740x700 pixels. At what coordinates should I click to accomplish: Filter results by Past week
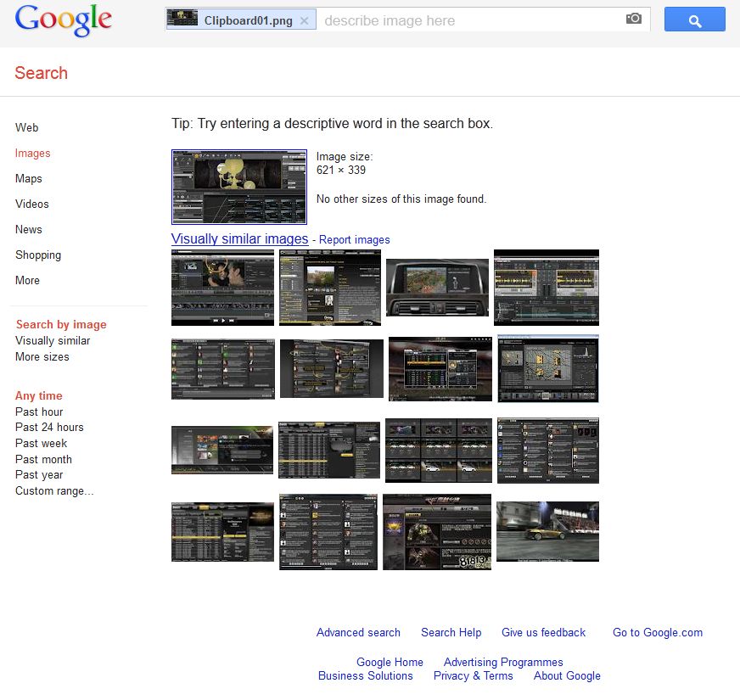click(x=42, y=443)
